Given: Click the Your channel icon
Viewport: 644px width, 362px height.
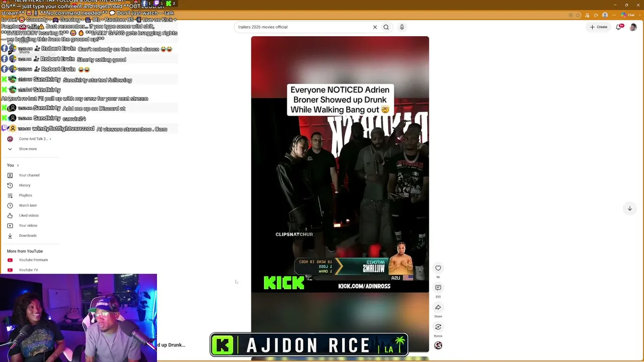Looking at the screenshot, I should click(x=10, y=175).
